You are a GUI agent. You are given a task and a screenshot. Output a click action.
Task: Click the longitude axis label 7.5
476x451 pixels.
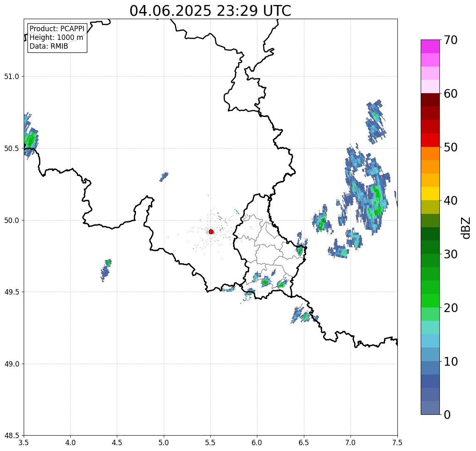[397, 443]
